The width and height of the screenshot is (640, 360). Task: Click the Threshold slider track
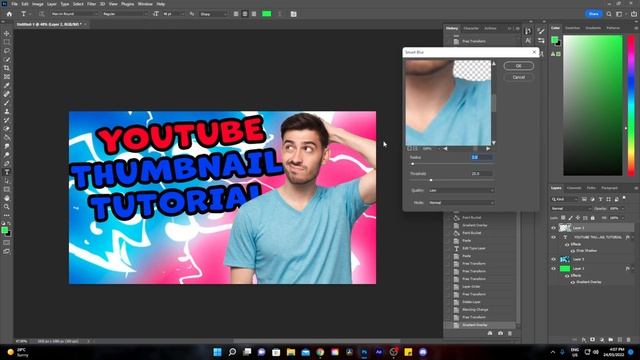point(452,180)
